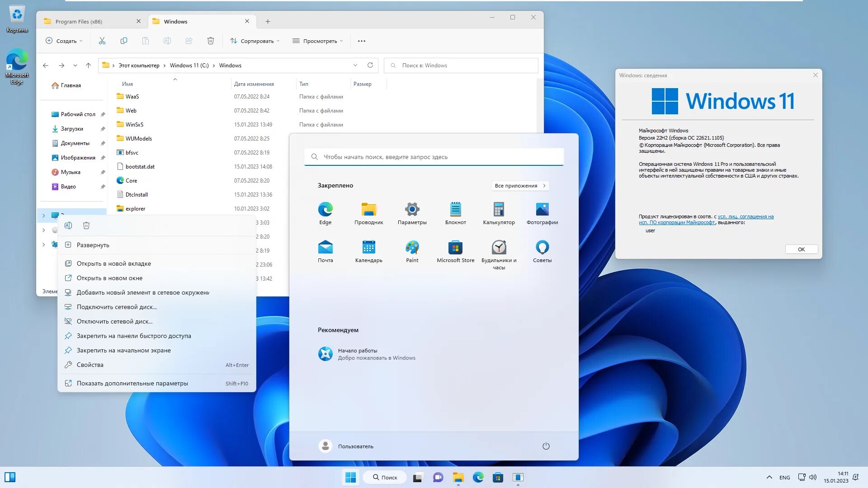Click the Copy icon in Explorer toolbar
The height and width of the screenshot is (488, 868).
[124, 41]
